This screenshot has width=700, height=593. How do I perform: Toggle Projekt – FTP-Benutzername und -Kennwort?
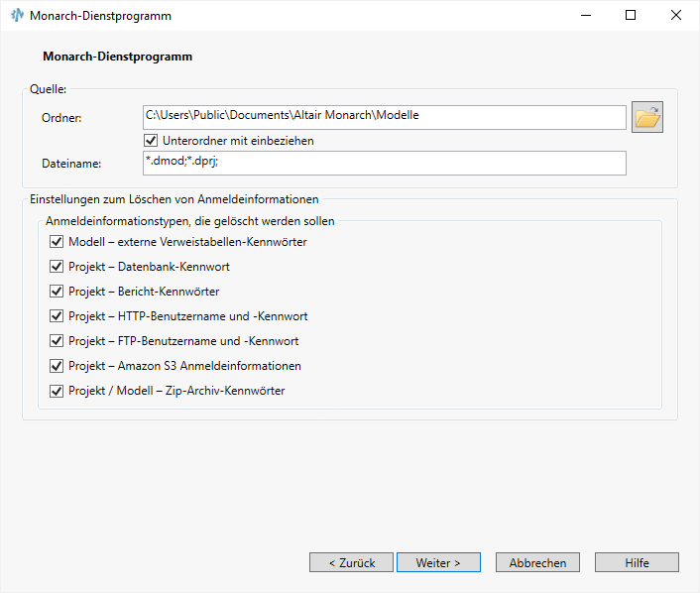[x=57, y=341]
